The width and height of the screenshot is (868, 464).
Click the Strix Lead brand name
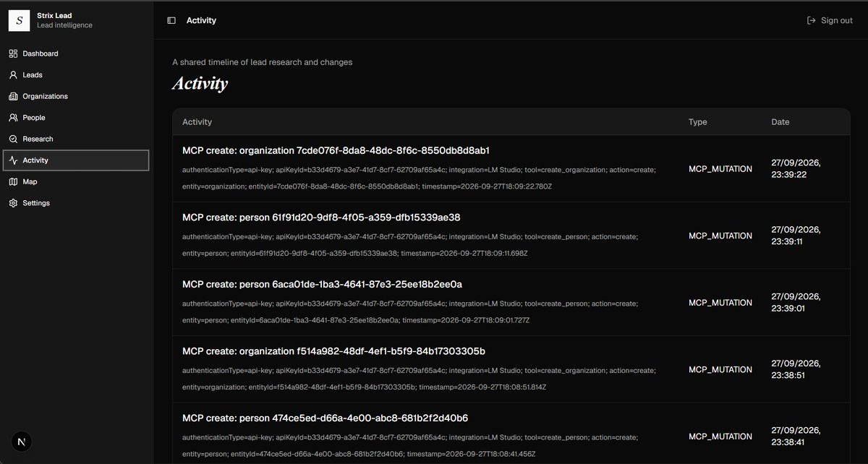[54, 15]
